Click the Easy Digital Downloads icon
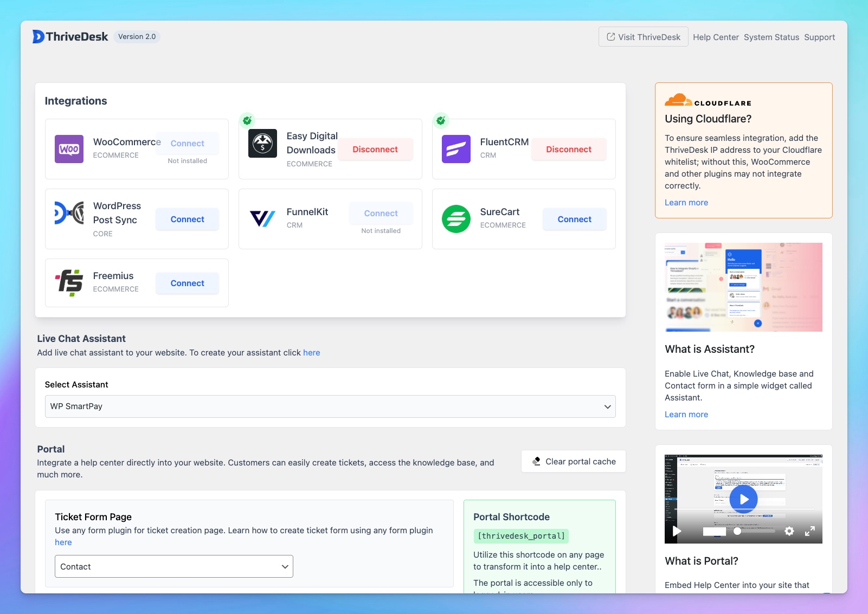This screenshot has height=614, width=868. click(262, 144)
